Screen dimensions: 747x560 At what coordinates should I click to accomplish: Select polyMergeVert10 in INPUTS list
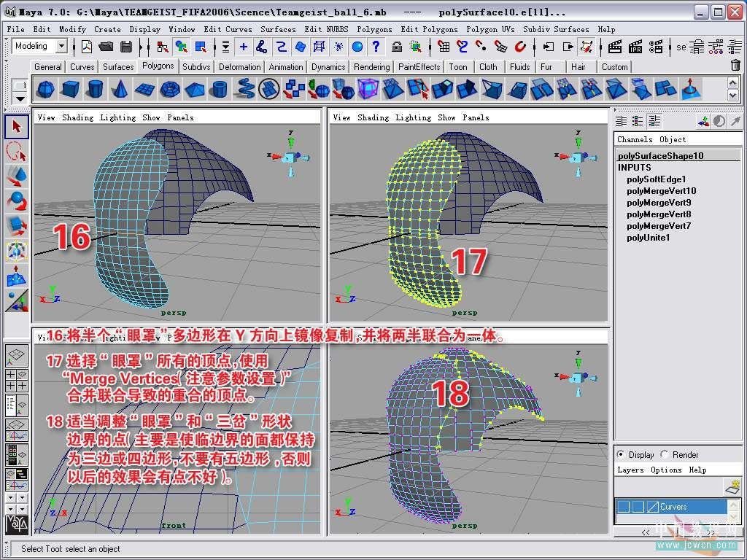tap(661, 191)
